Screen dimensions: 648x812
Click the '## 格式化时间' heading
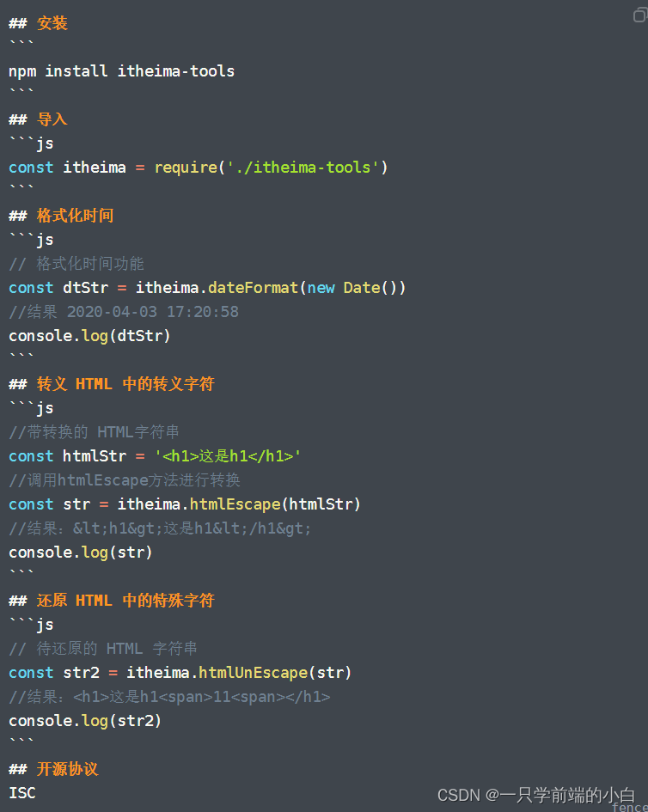click(x=61, y=216)
